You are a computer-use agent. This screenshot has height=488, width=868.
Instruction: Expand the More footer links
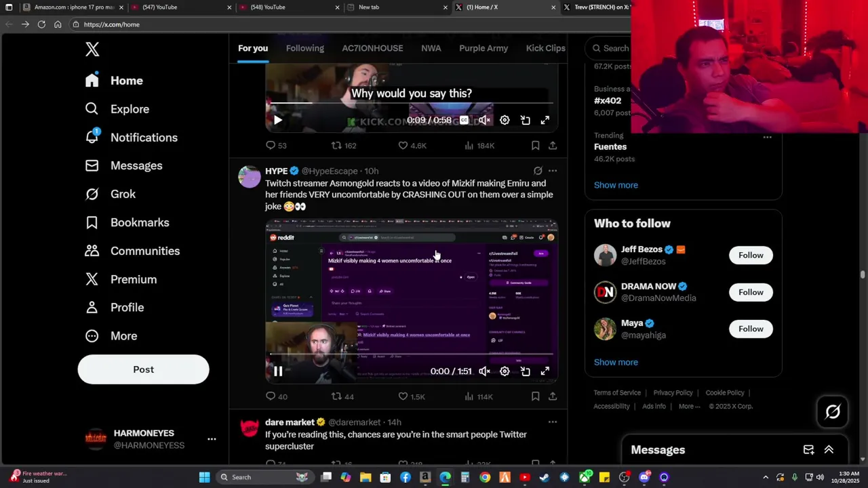(689, 406)
